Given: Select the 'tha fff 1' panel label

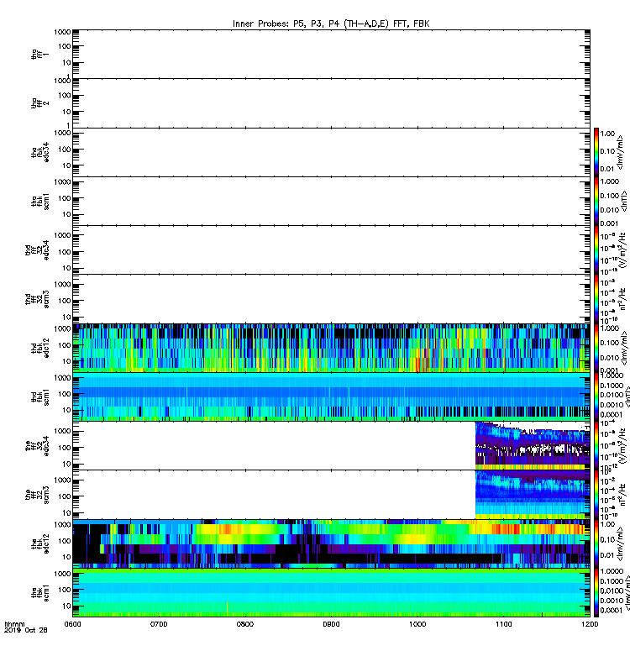Looking at the screenshot, I should pyautogui.click(x=39, y=54).
